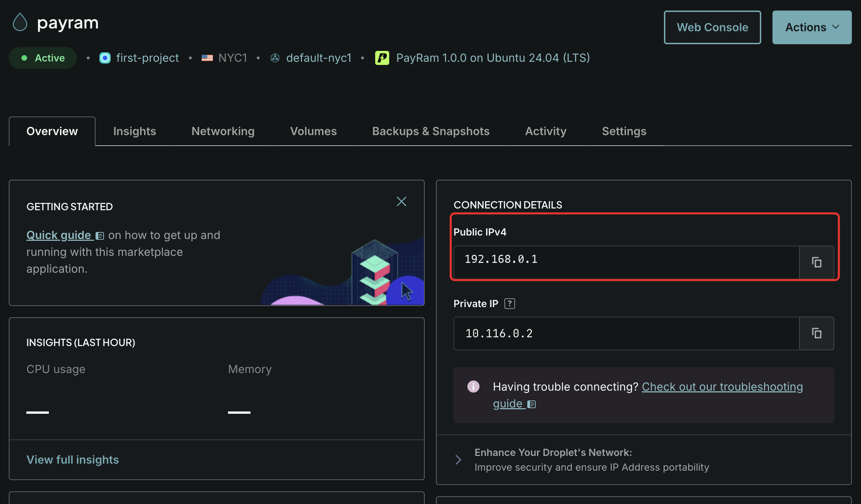
Task: Click the CONNECTION DETAILS heading
Action: [x=508, y=205]
